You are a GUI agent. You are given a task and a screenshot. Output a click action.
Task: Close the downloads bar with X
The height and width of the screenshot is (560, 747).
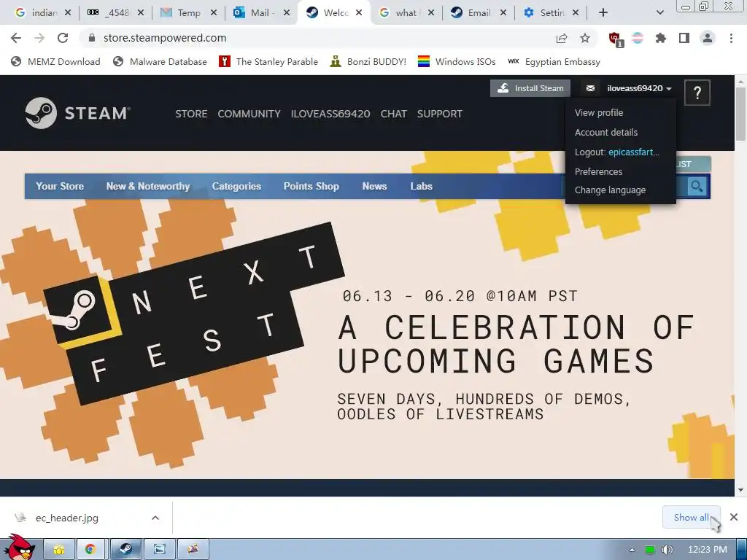pyautogui.click(x=734, y=517)
